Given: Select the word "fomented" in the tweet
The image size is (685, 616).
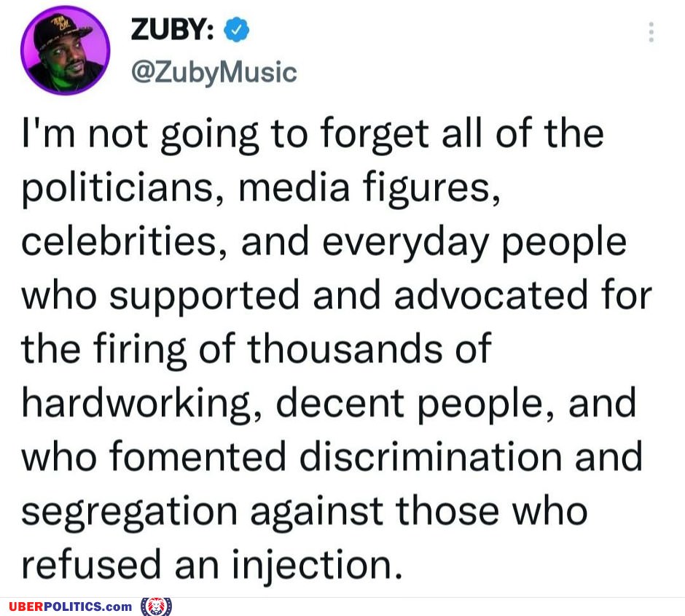Looking at the screenshot, I should (x=198, y=456).
